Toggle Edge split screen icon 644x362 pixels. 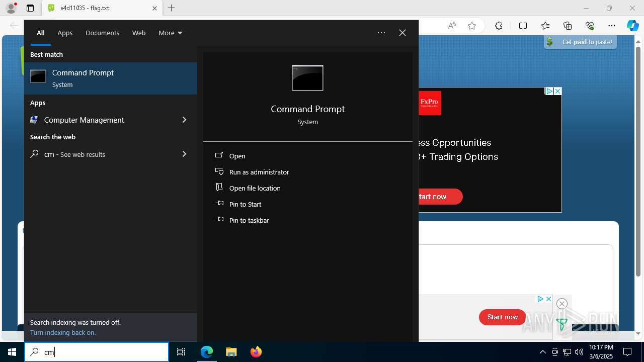[523, 26]
